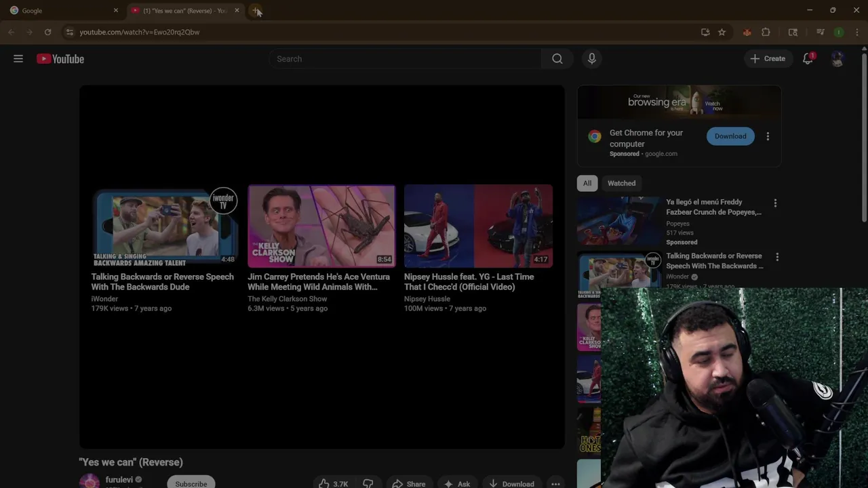The width and height of the screenshot is (868, 488).
Task: Open the YouTube hamburger guide menu
Action: pos(18,59)
